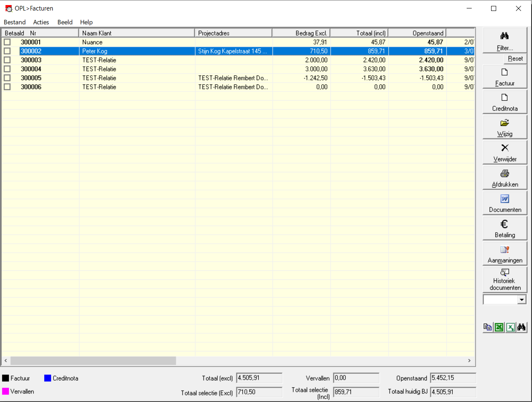Click black Factuur legend swatch
The width and height of the screenshot is (532, 402).
pos(5,378)
